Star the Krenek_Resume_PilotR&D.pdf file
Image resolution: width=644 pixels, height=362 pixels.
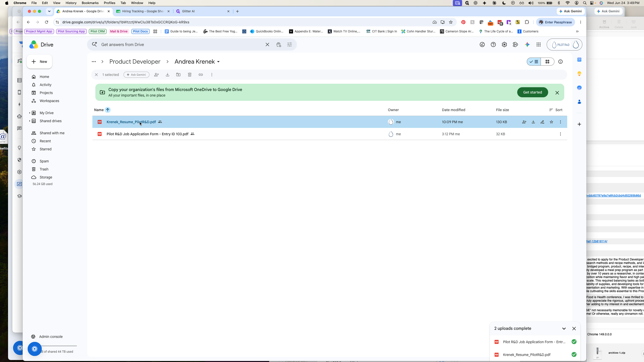click(551, 122)
